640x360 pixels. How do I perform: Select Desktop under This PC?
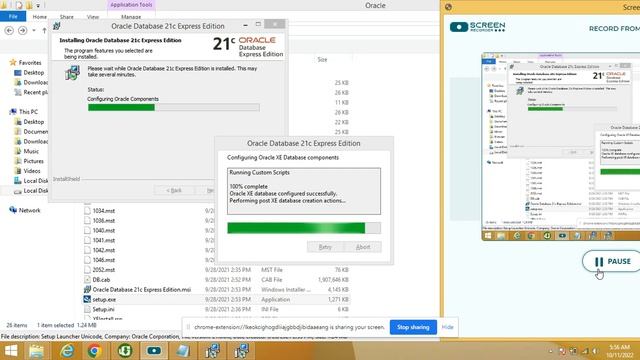click(33, 122)
